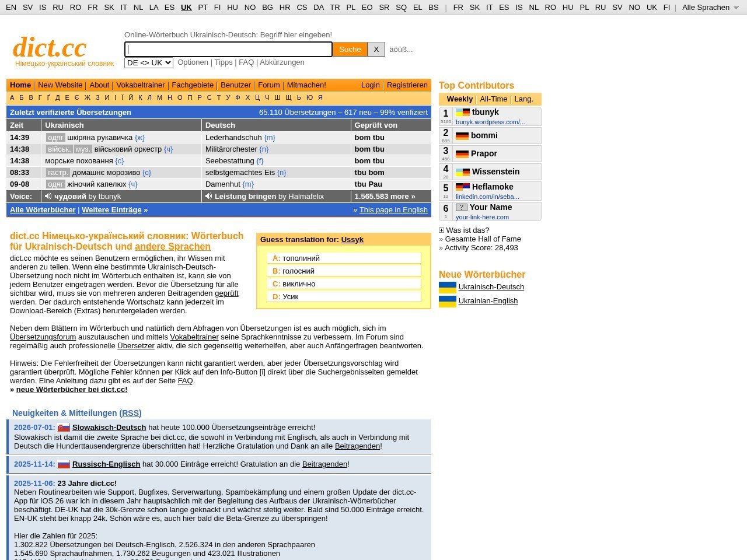Open the DE <> UK language pair dropdown

pyautogui.click(x=149, y=62)
